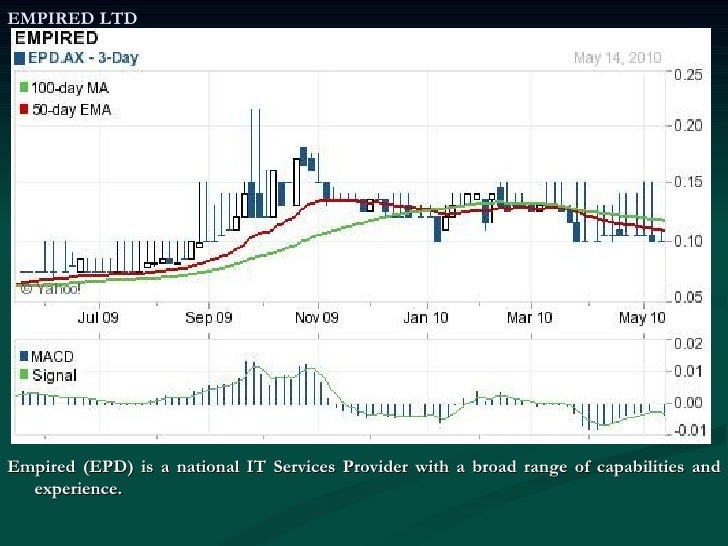Screen dimensions: 728x546
Task: Click the Signal legend label
Action: pyautogui.click(x=54, y=376)
